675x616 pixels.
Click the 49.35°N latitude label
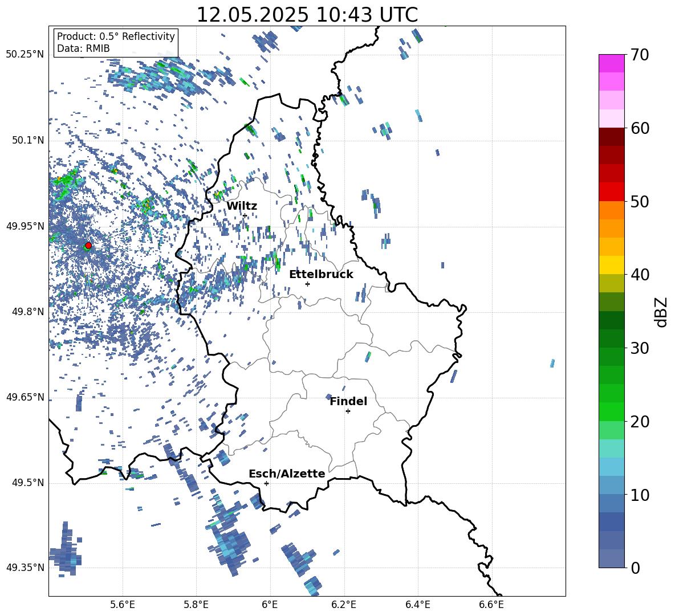25,568
